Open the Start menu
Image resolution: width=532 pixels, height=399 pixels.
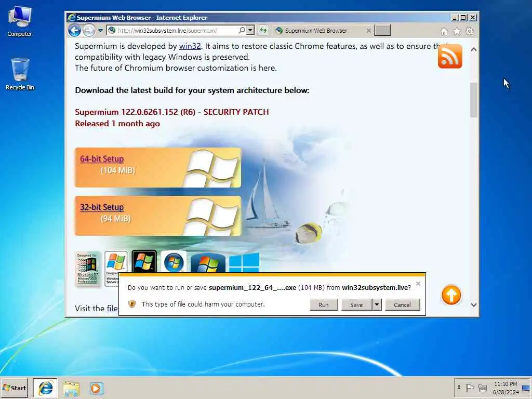click(x=14, y=388)
